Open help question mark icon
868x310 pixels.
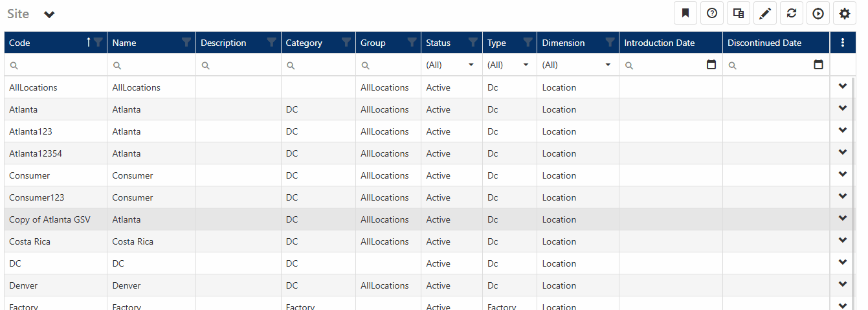click(x=712, y=13)
